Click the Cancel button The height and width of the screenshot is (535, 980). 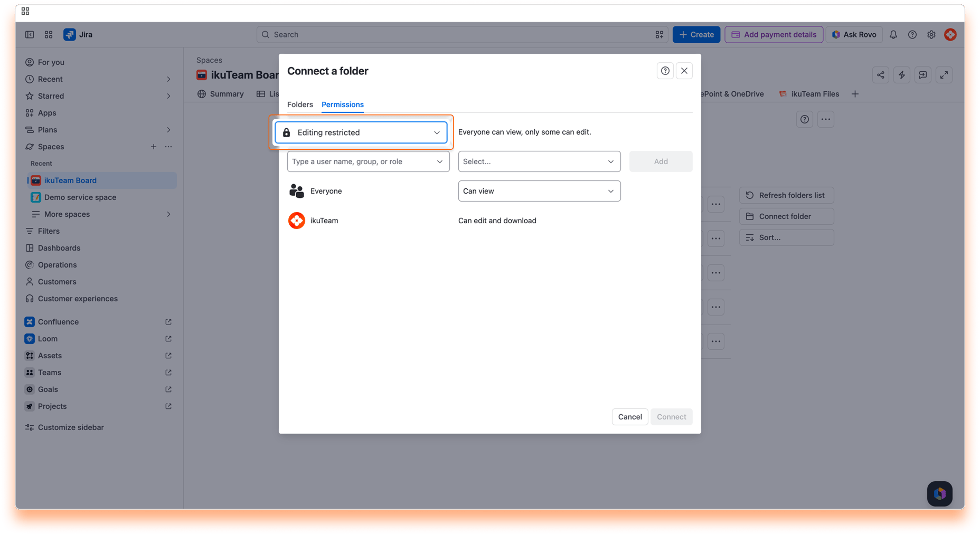pos(630,417)
